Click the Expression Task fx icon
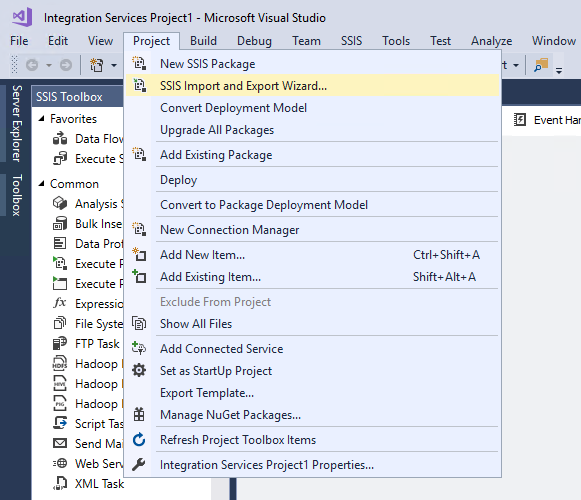The width and height of the screenshot is (581, 500). point(60,303)
